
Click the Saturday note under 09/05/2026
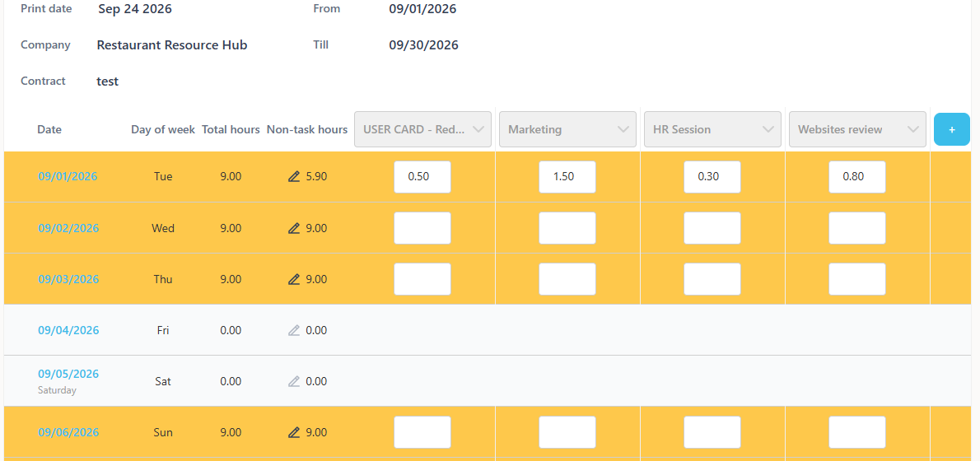click(x=57, y=390)
